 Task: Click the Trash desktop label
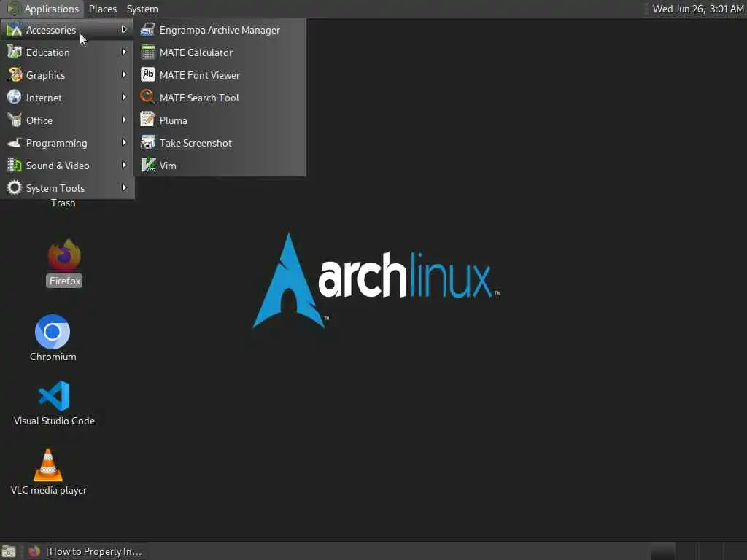point(63,203)
